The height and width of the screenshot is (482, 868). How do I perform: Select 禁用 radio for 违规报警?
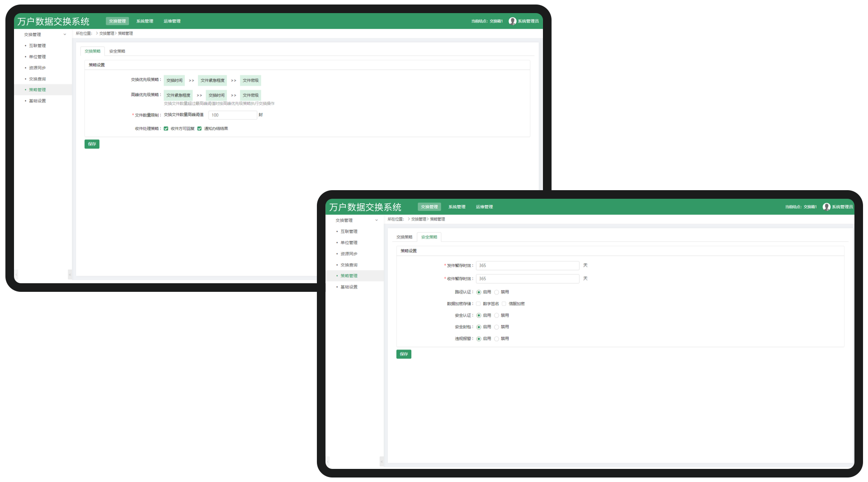coord(496,339)
